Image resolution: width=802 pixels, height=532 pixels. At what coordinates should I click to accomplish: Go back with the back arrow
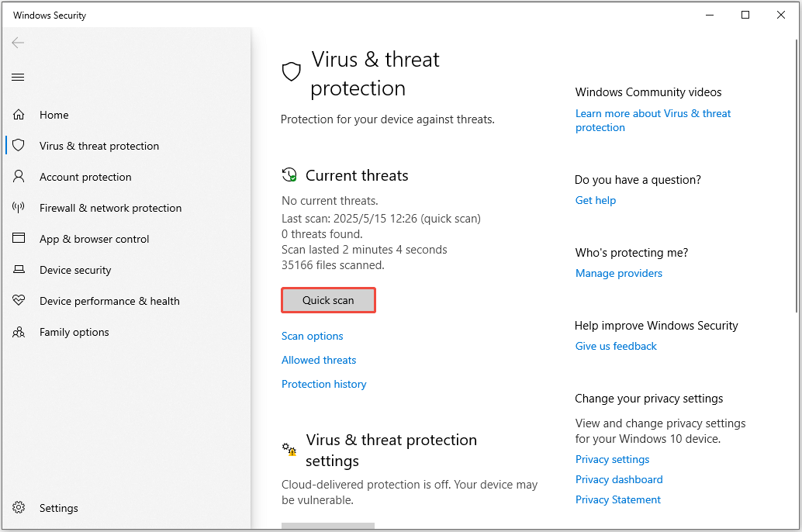pos(19,43)
